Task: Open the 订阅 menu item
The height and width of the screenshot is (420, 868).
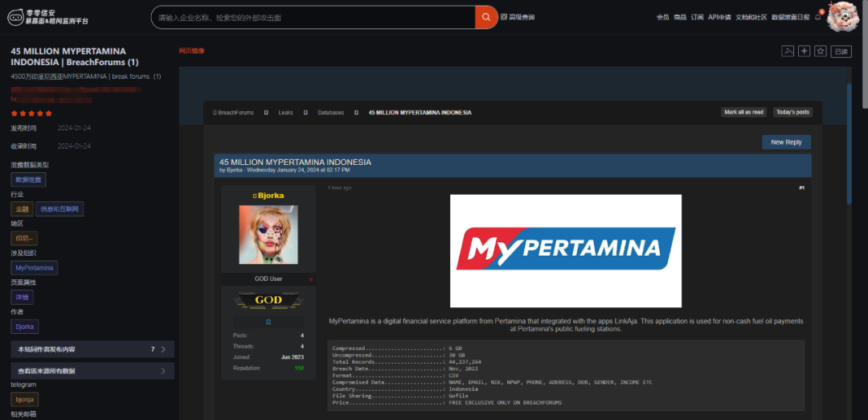Action: [697, 17]
